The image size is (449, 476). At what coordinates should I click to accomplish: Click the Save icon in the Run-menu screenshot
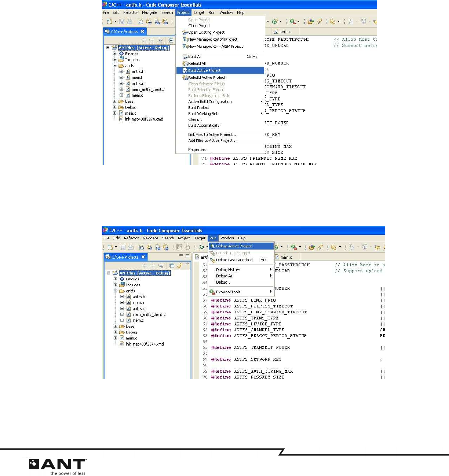click(x=123, y=247)
